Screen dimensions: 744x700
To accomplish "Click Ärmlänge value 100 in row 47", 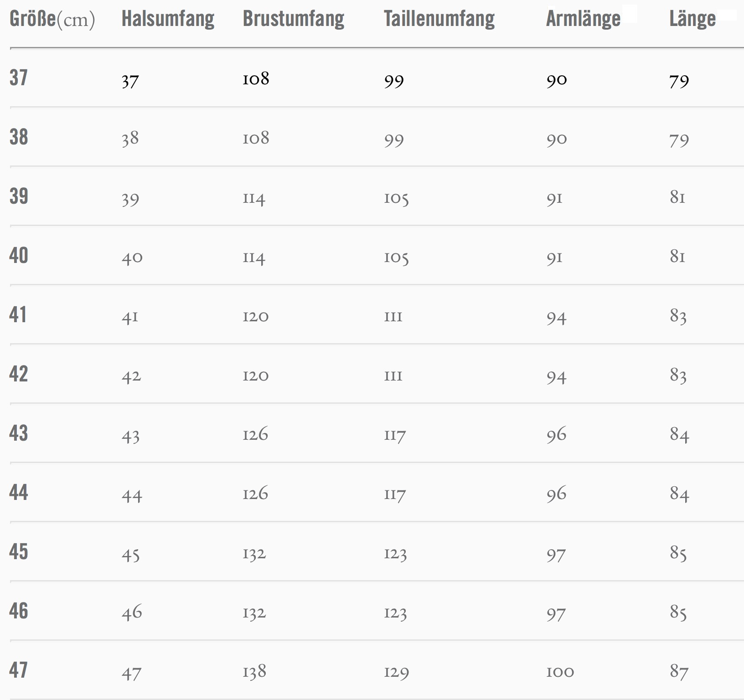I will tap(560, 672).
